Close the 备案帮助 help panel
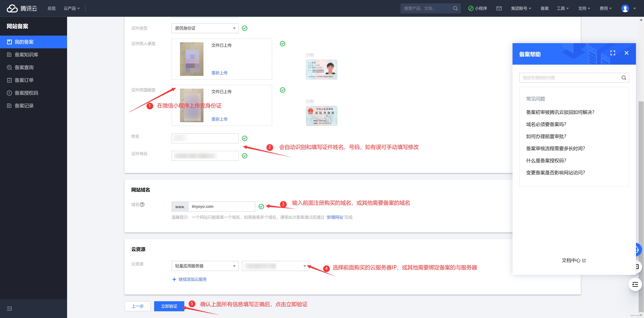644x318 pixels. pyautogui.click(x=626, y=53)
